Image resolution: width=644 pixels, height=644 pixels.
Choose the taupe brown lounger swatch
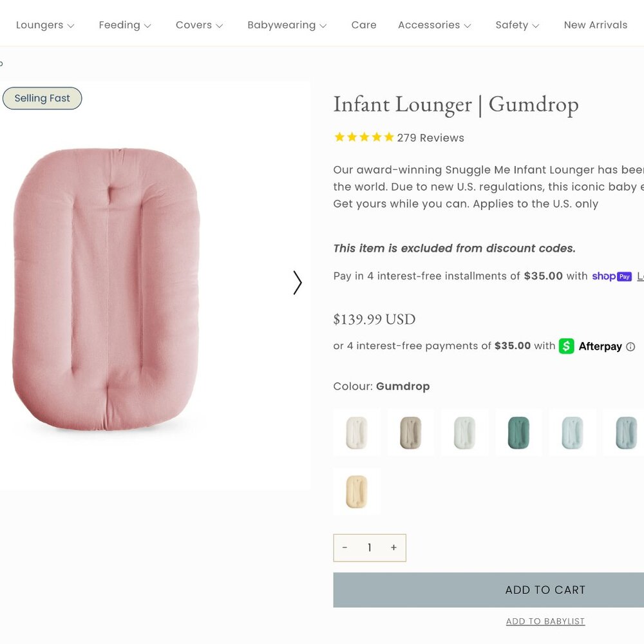pyautogui.click(x=410, y=433)
